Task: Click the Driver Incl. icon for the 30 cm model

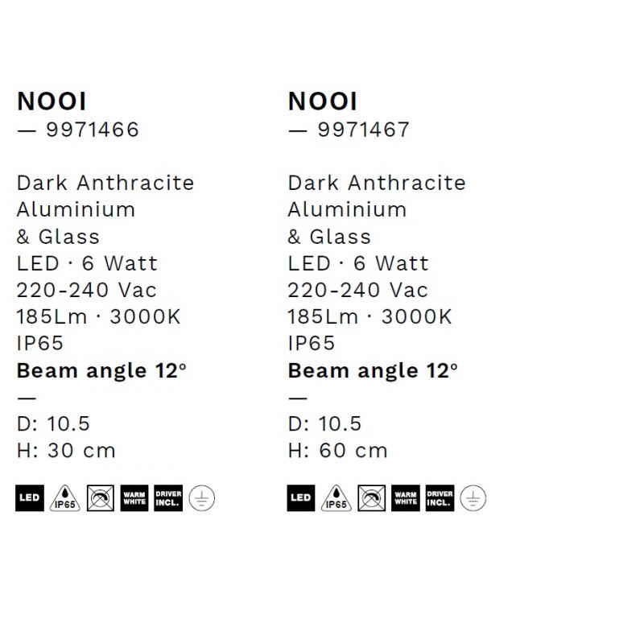Action: click(x=167, y=499)
